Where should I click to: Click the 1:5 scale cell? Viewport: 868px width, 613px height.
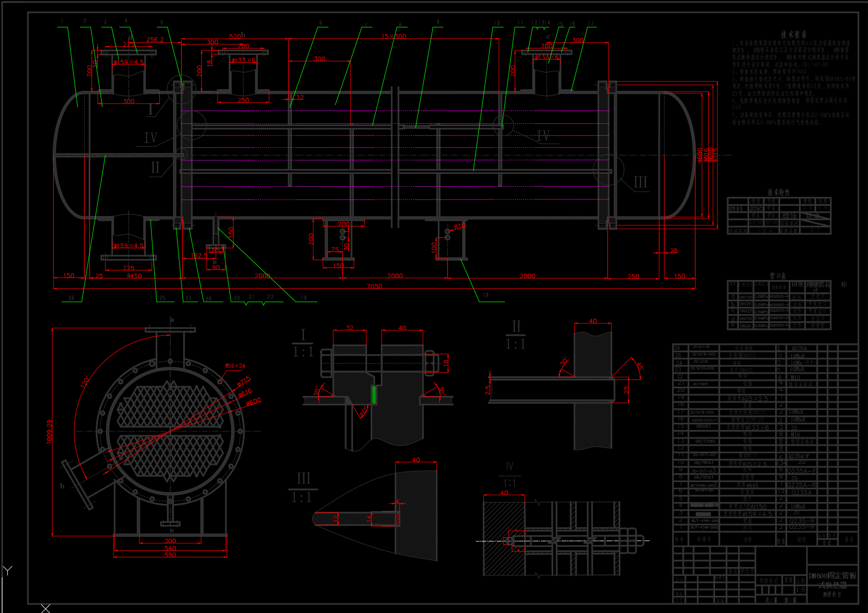[800, 590]
